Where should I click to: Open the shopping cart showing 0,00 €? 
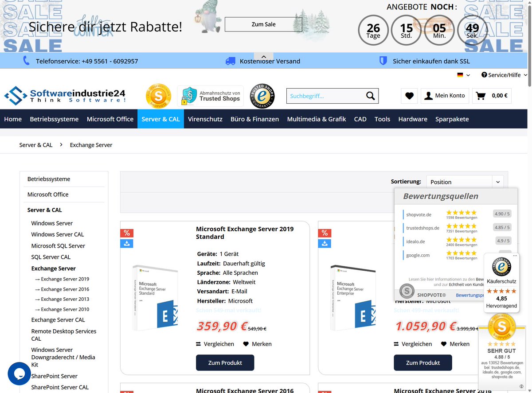coord(492,96)
